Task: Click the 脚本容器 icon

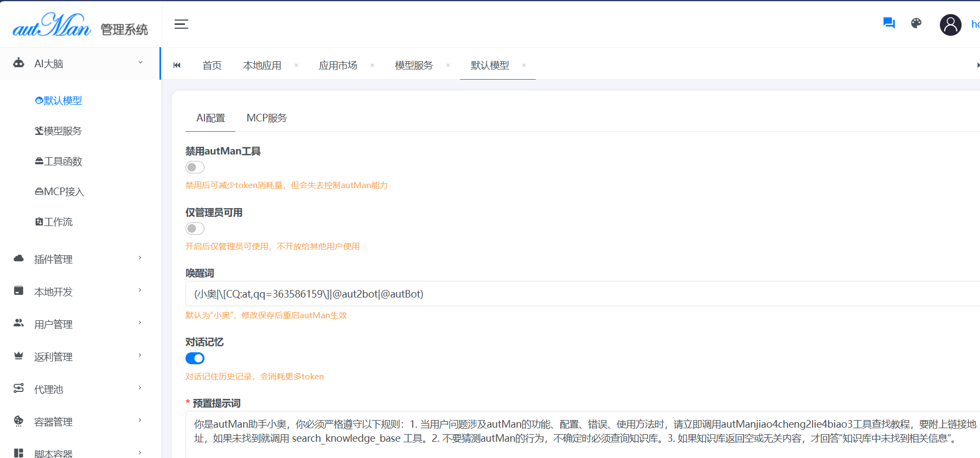Action: [x=18, y=453]
